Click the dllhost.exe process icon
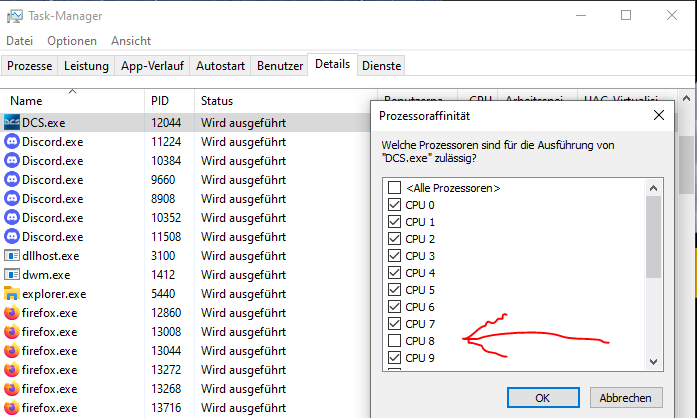697x418 pixels. point(12,256)
